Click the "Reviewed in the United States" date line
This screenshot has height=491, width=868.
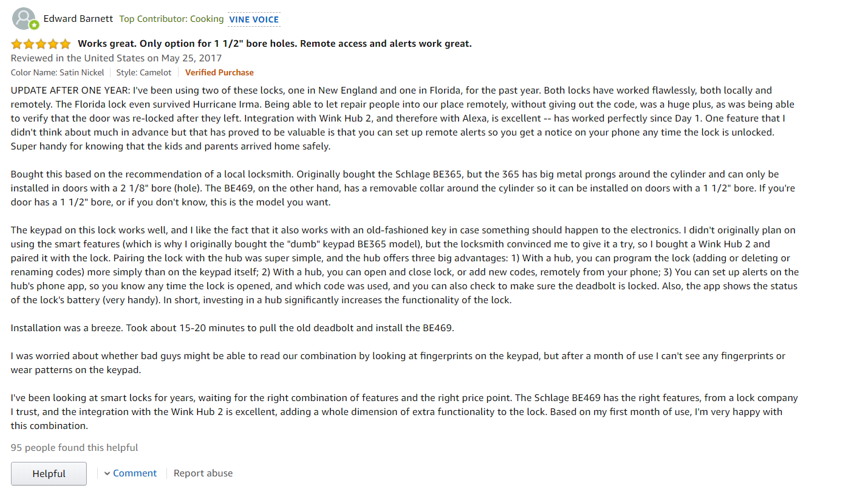click(116, 58)
